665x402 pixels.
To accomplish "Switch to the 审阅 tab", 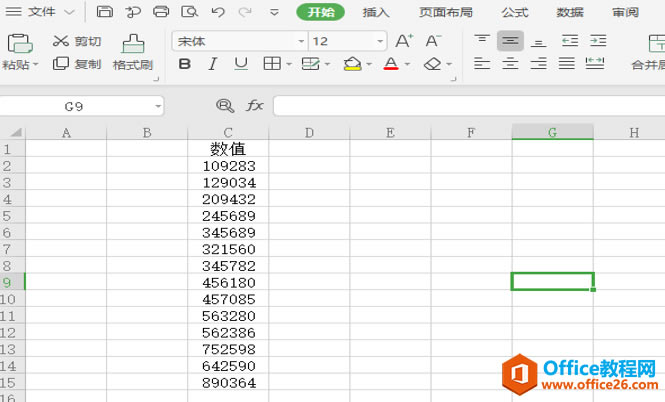I will [x=626, y=12].
